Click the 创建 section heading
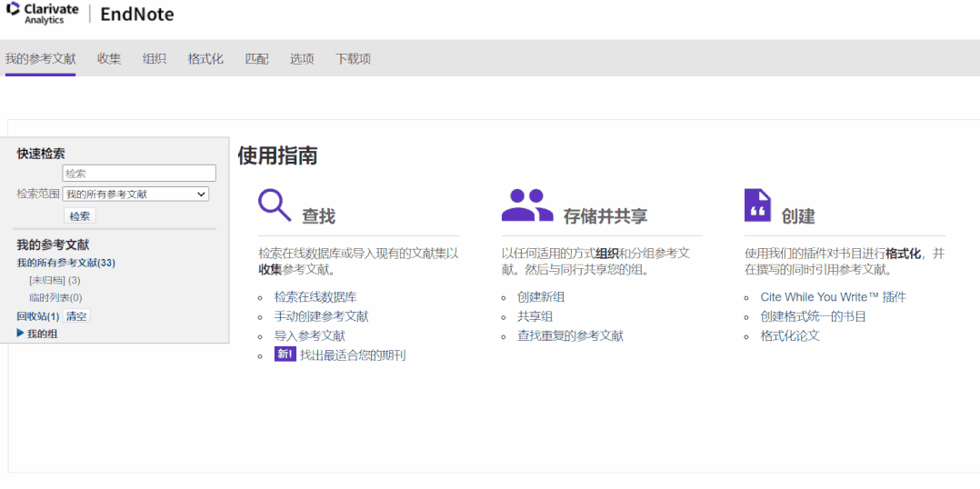Image resolution: width=980 pixels, height=489 pixels. pyautogui.click(x=798, y=216)
